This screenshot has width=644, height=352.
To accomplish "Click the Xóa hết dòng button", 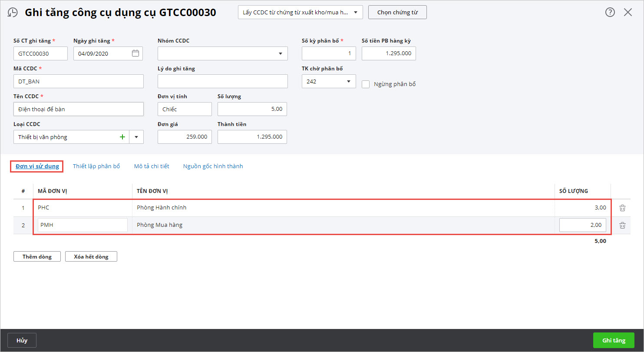I will point(91,257).
